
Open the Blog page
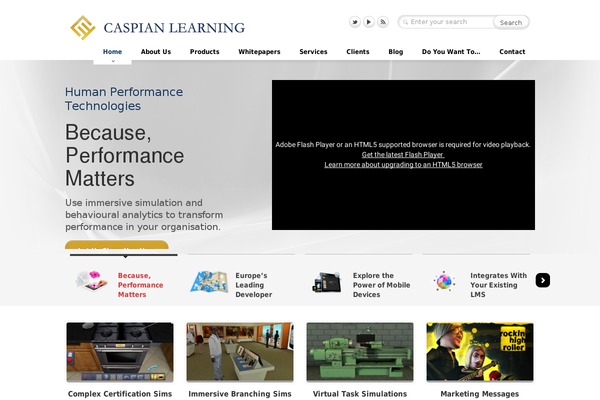tap(396, 52)
